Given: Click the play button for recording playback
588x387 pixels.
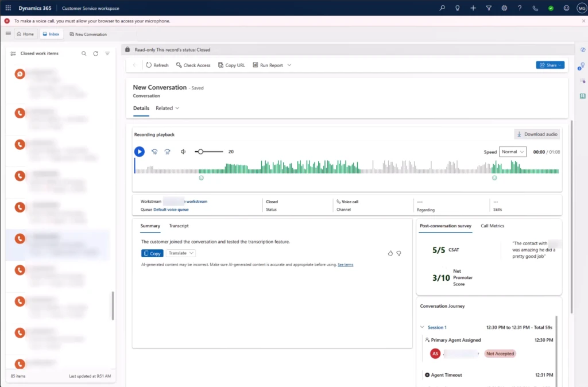Looking at the screenshot, I should 139,152.
